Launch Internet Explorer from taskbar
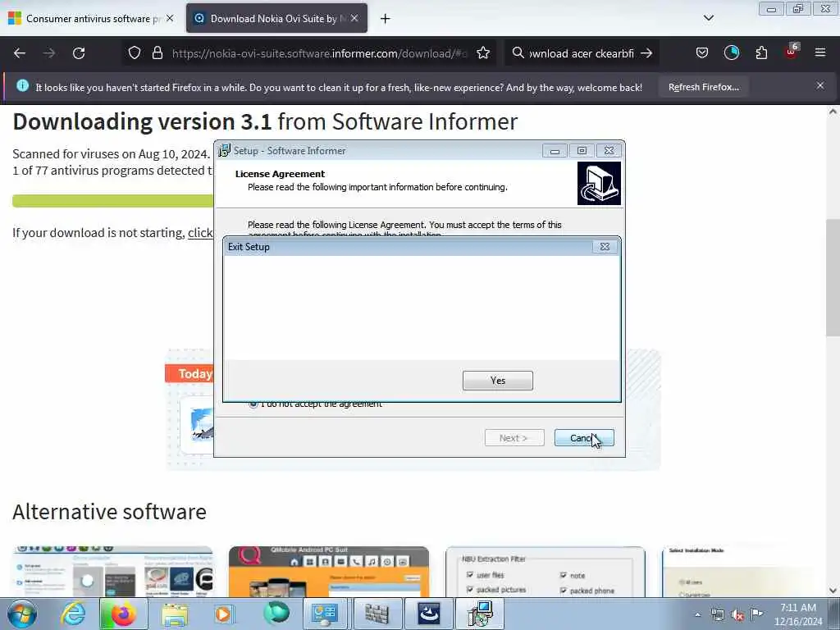 click(72, 614)
